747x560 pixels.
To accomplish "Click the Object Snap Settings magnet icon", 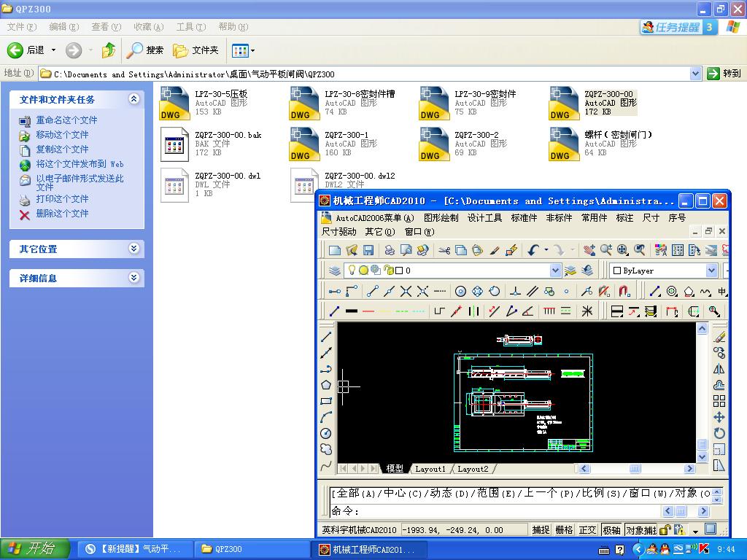I will tap(624, 291).
